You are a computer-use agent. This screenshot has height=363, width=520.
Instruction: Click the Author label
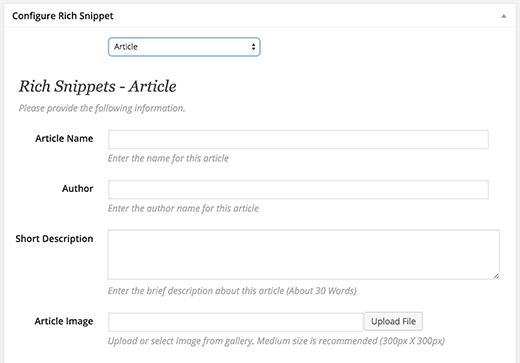[x=77, y=188]
